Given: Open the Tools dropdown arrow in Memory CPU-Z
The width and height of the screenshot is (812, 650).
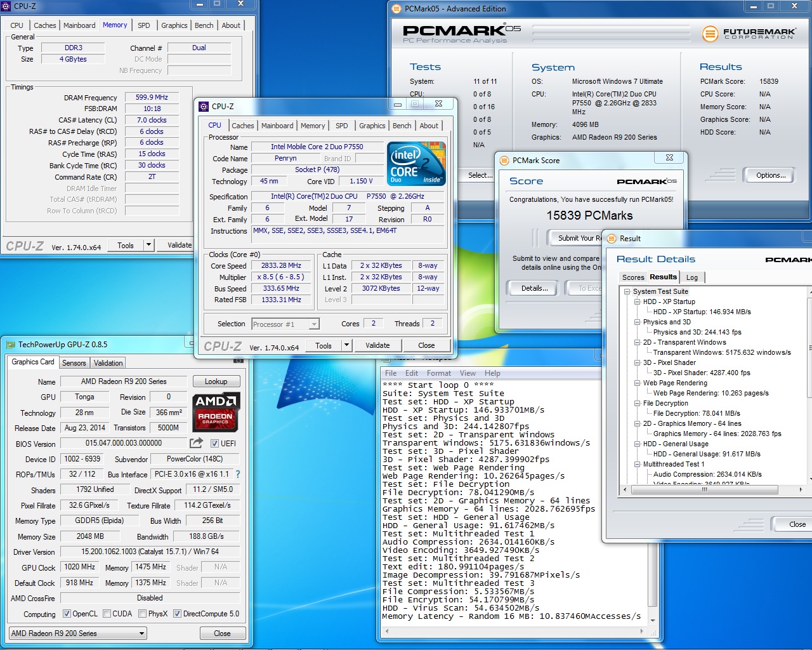Looking at the screenshot, I should [x=148, y=245].
